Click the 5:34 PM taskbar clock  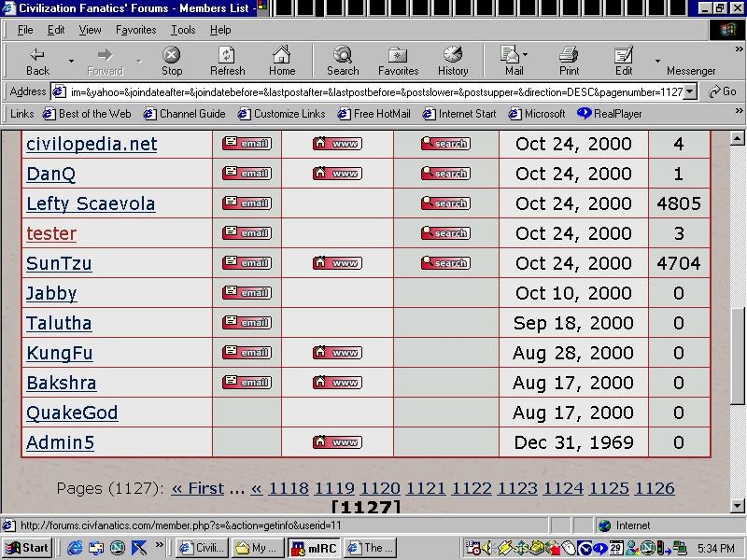[715, 548]
